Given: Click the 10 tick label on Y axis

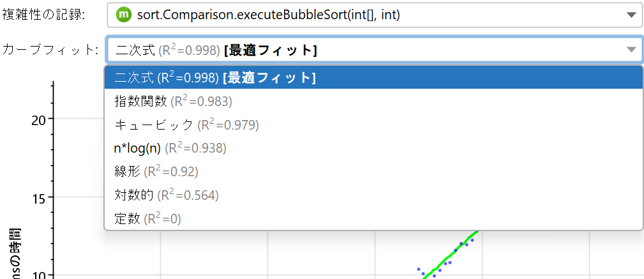Looking at the screenshot, I should (x=40, y=275).
